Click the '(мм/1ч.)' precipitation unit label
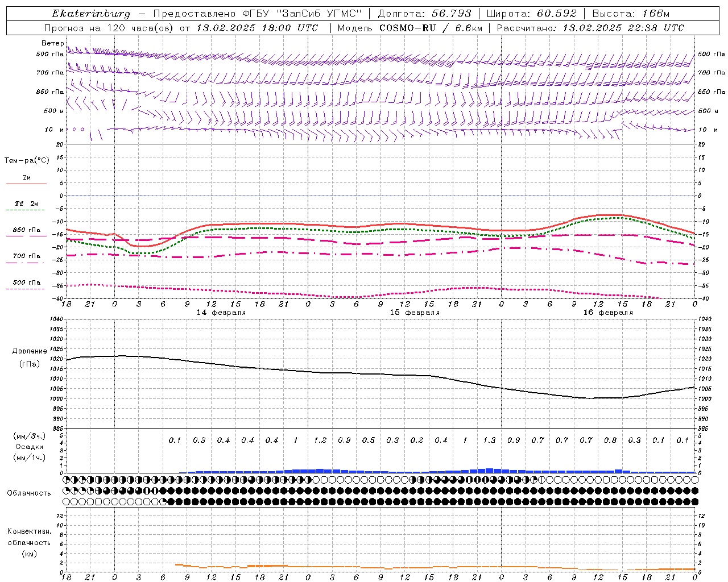Screen dimensions: 728x582 tap(30, 457)
